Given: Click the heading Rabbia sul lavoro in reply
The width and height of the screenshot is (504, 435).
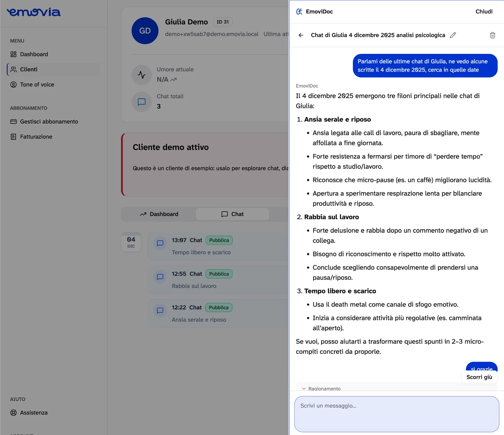Looking at the screenshot, I should pos(331,217).
